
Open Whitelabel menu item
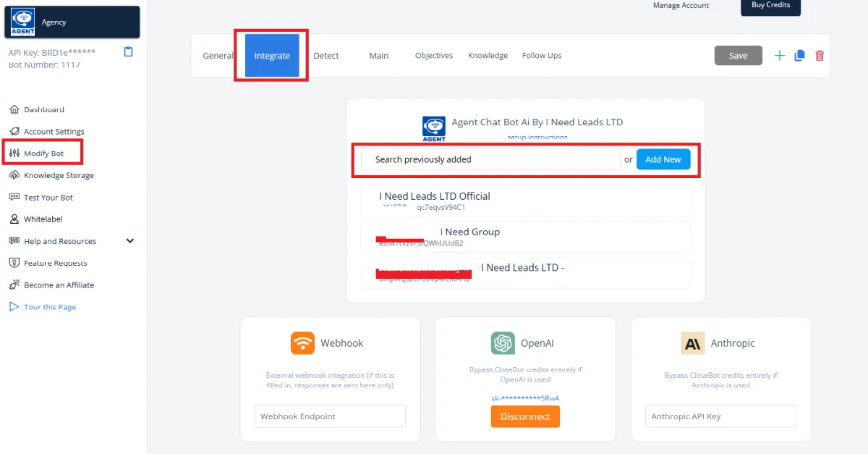point(43,219)
